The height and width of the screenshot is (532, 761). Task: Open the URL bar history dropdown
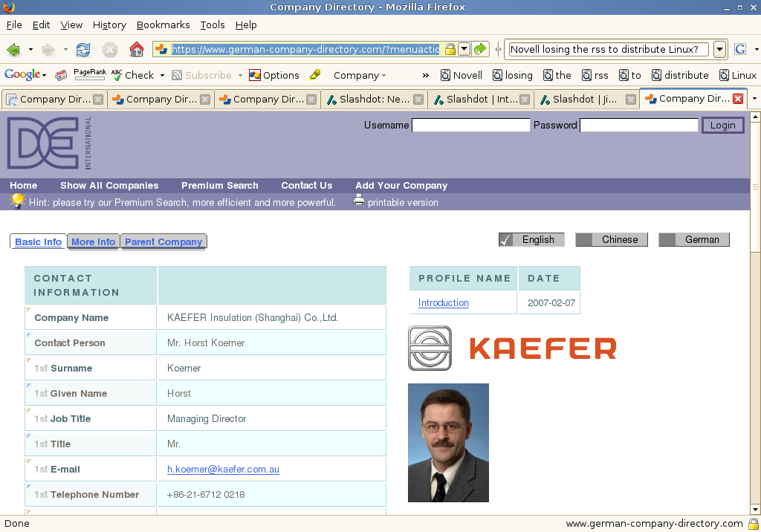point(464,50)
